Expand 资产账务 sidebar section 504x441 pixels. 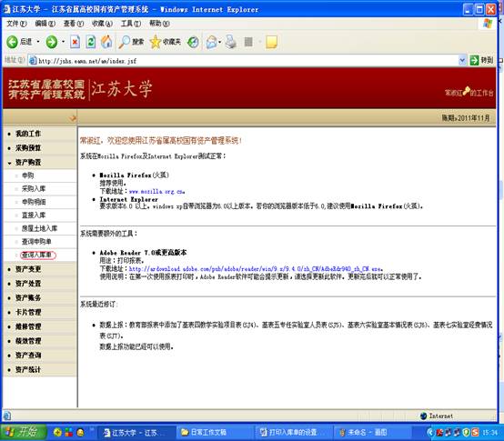[28, 297]
